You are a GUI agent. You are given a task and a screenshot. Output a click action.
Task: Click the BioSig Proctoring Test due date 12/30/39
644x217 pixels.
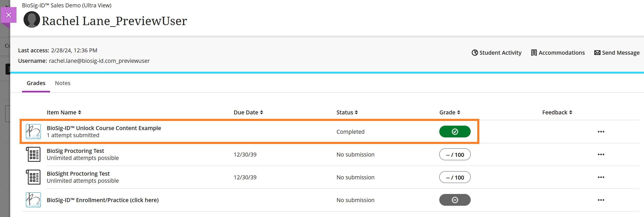coord(245,154)
